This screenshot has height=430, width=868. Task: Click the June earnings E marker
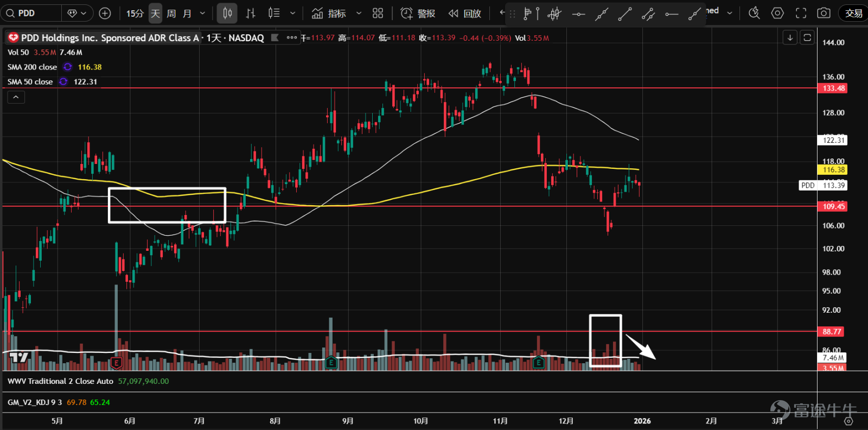click(x=116, y=363)
